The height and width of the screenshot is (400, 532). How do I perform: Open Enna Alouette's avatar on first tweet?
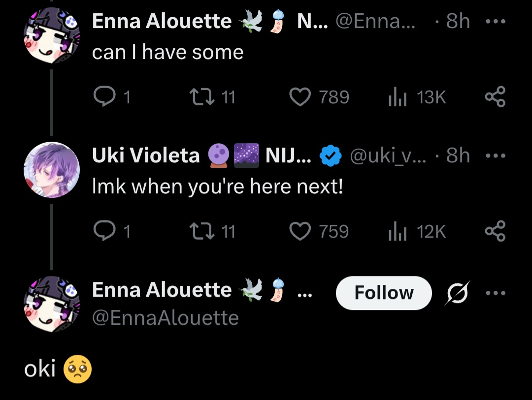click(x=52, y=35)
